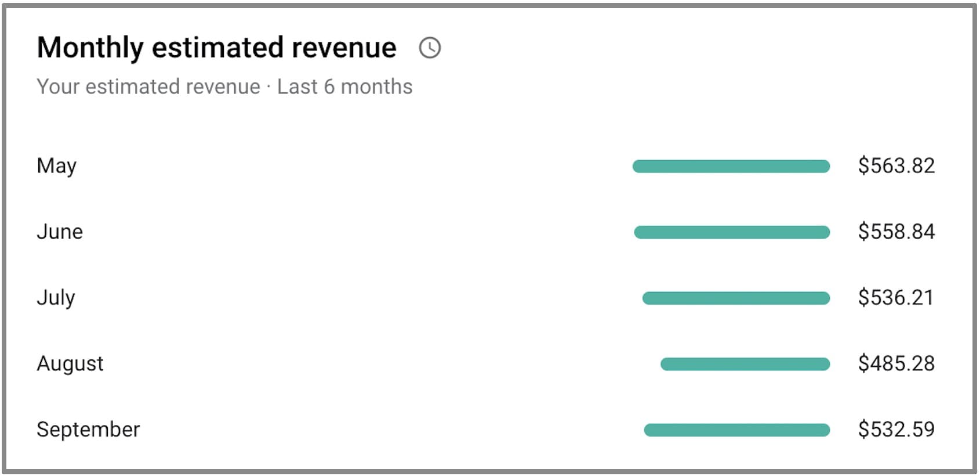Click the July revenue bar

(x=736, y=298)
